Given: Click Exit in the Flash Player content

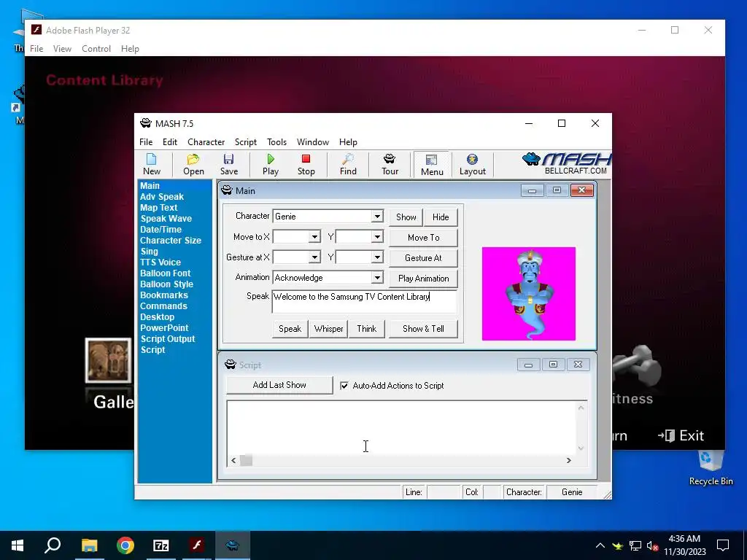Looking at the screenshot, I should [x=681, y=435].
